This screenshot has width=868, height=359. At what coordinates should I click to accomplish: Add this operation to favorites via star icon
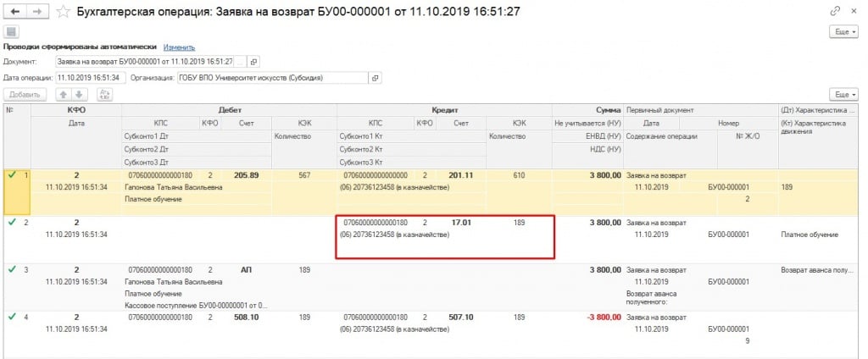(x=64, y=11)
